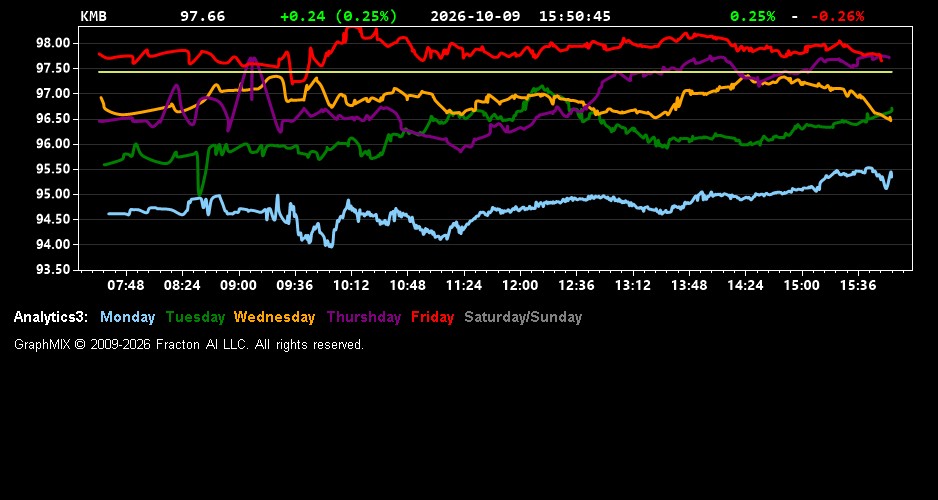This screenshot has height=500, width=938.
Task: Toggle the Friday series in legend
Action: click(433, 317)
